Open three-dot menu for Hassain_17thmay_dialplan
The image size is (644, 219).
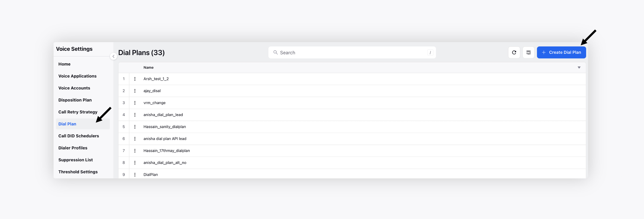[x=135, y=151]
